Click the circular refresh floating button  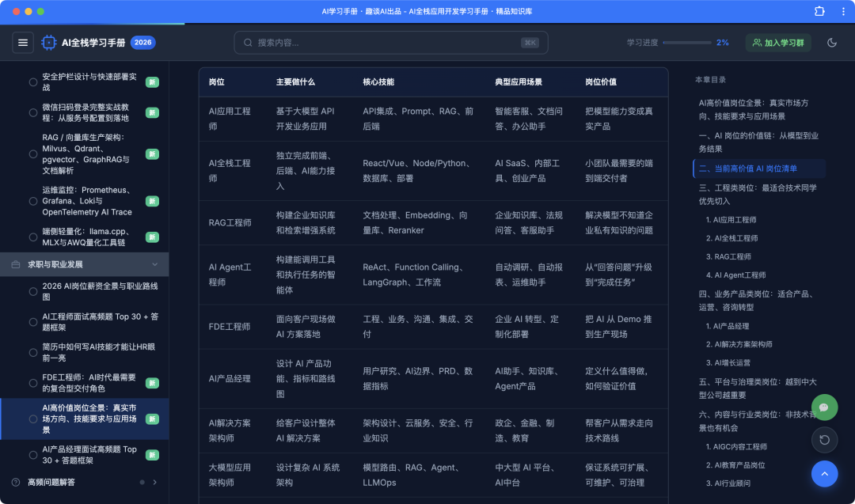click(824, 440)
